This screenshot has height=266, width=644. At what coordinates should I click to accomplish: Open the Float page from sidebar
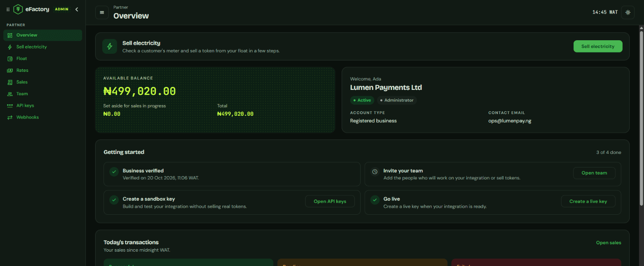(x=43, y=59)
